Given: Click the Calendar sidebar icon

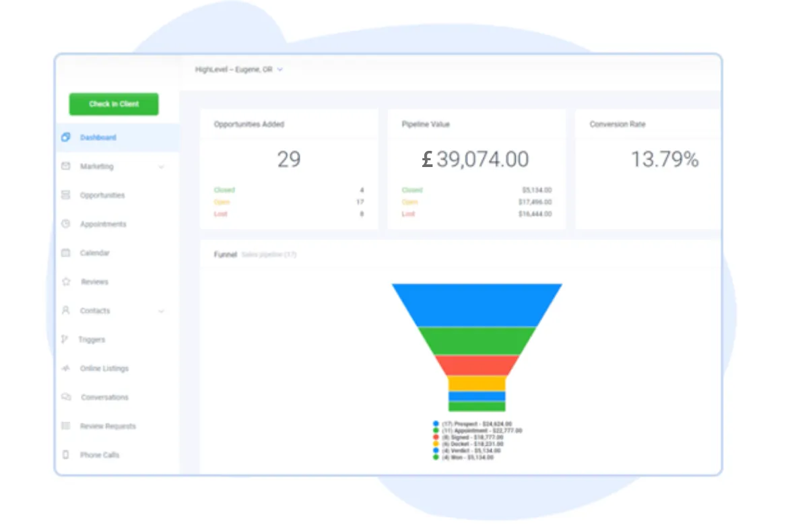Looking at the screenshot, I should [65, 253].
